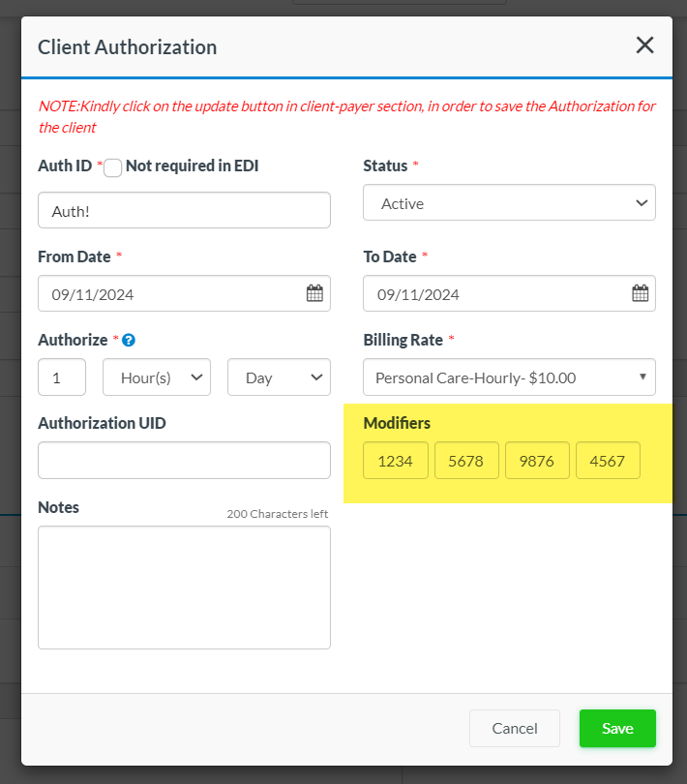The width and height of the screenshot is (687, 784).
Task: Toggle Not required in EDI checkbox
Action: pyautogui.click(x=113, y=167)
